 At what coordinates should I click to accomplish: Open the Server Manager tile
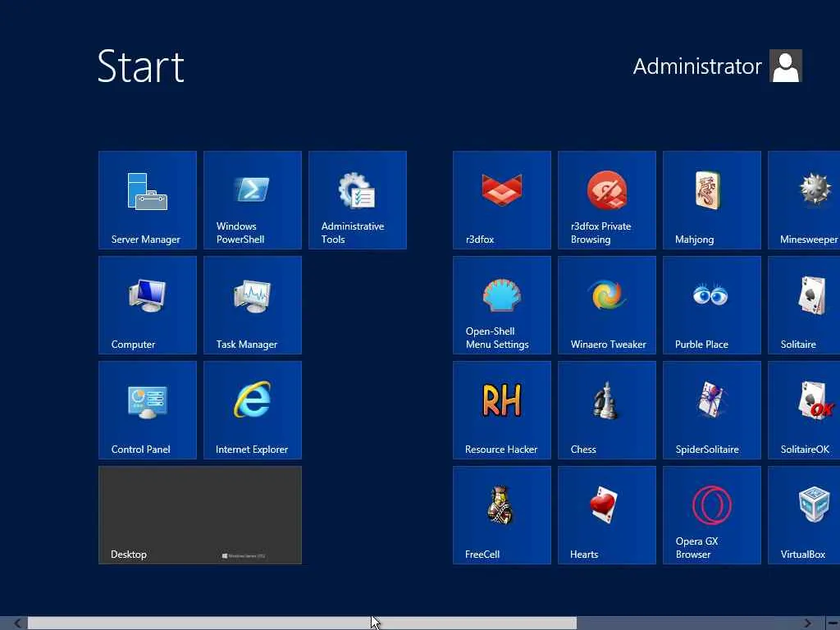pyautogui.click(x=148, y=200)
